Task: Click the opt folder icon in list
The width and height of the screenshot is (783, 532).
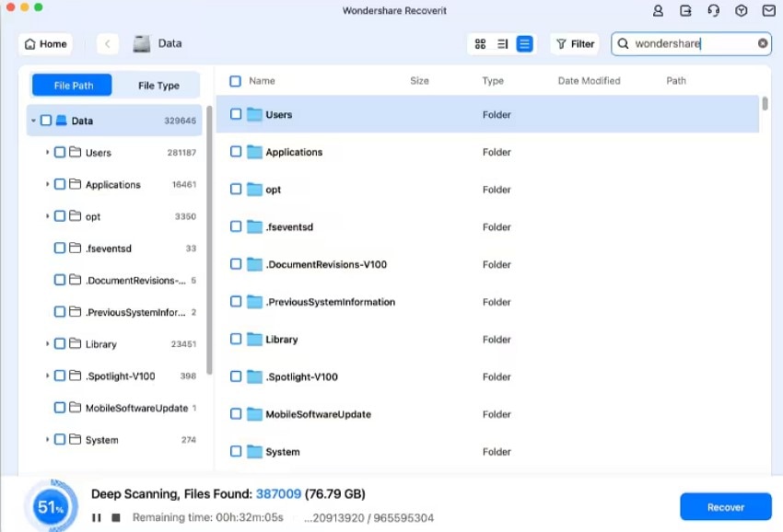Action: pos(254,189)
